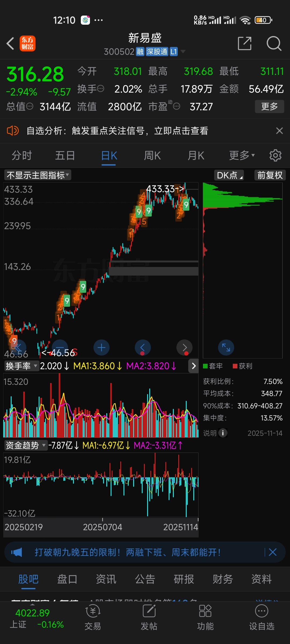Open the 说明 info icon
This screenshot has width=290, height=644.
point(223,433)
